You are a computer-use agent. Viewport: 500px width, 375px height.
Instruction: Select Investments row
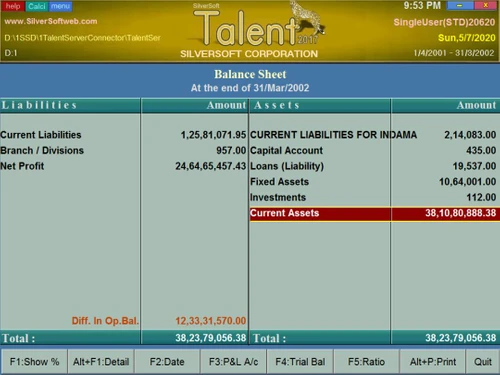375,197
